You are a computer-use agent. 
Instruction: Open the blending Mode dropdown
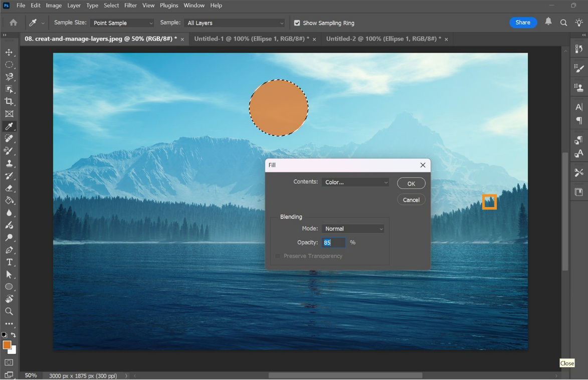353,228
